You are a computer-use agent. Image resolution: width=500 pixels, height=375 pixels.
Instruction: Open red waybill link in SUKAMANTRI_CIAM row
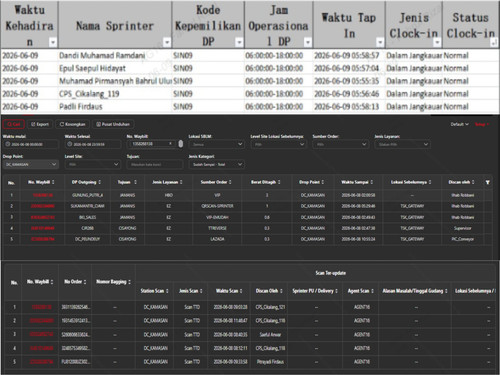(x=43, y=206)
